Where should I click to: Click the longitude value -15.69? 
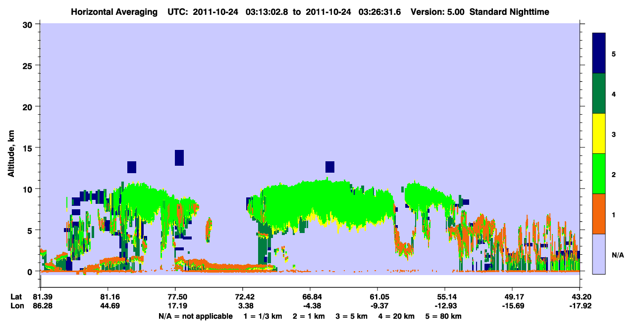[512, 306]
